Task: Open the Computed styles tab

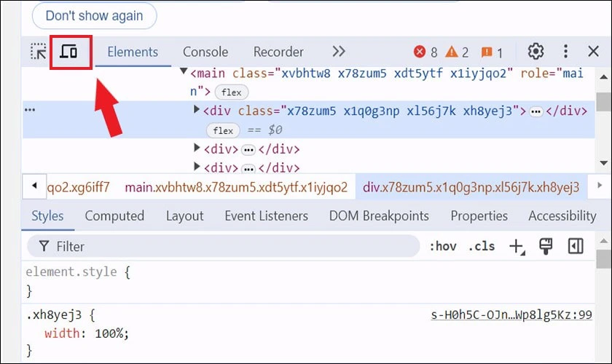Action: (114, 215)
